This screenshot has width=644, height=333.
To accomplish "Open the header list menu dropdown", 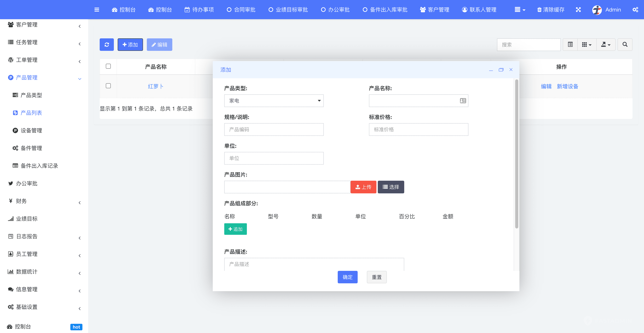I will 520,10.
